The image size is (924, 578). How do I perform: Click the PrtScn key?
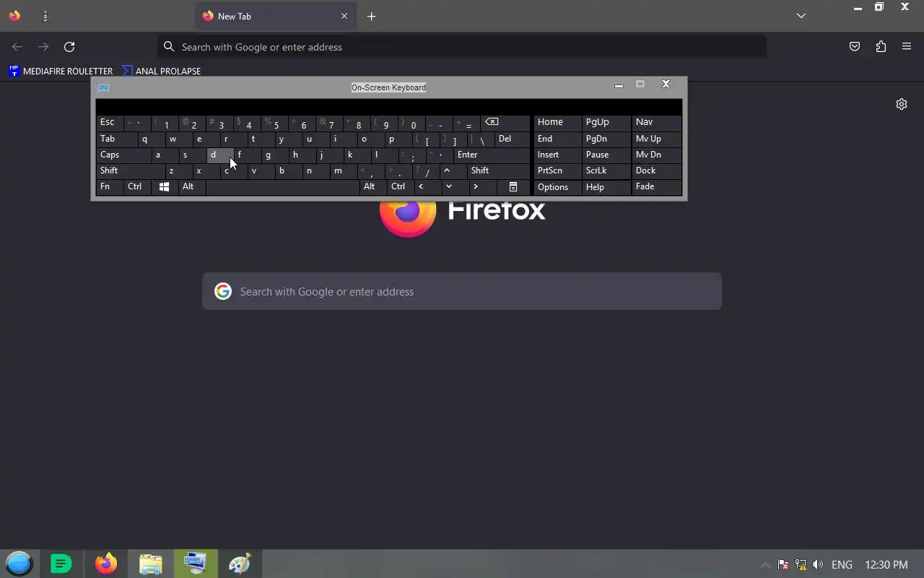pos(557,171)
